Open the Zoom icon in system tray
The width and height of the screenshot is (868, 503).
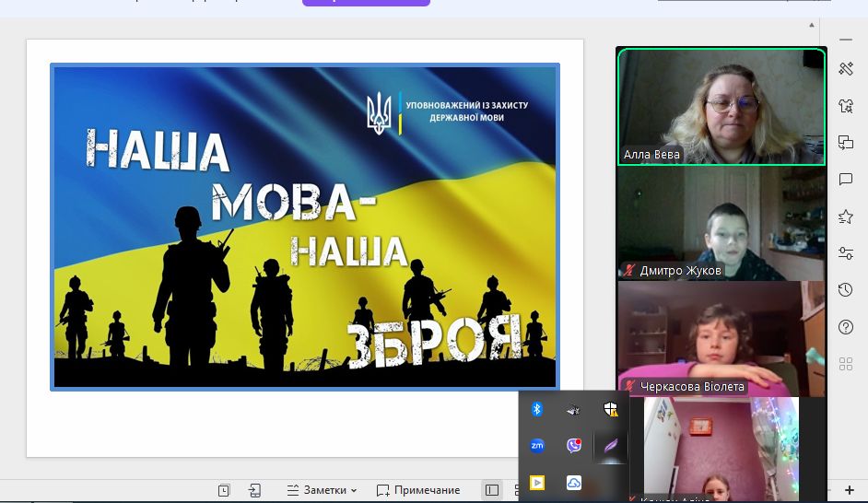537,446
